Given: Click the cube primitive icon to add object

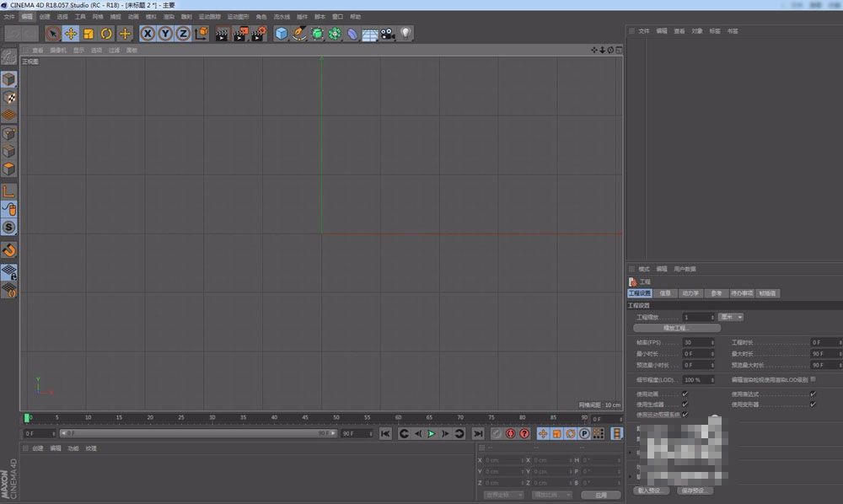Looking at the screenshot, I should 280,34.
